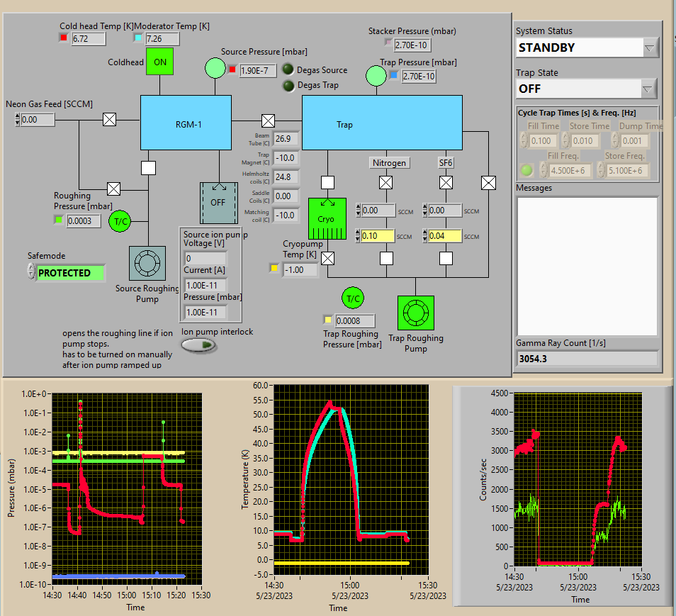676x616 pixels.
Task: Click the SF6 gas button
Action: [446, 163]
